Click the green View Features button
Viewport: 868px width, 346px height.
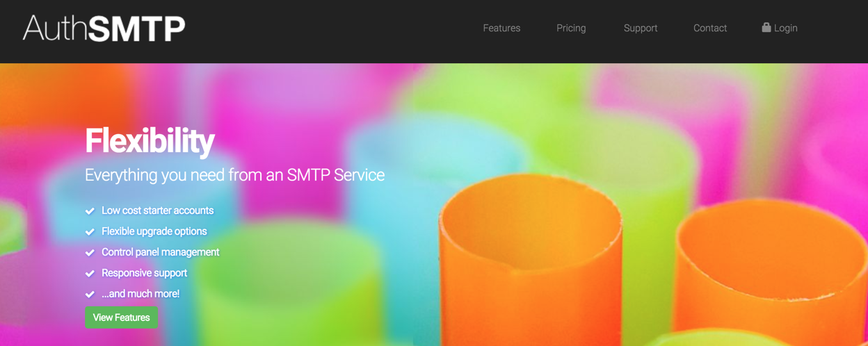coord(122,318)
